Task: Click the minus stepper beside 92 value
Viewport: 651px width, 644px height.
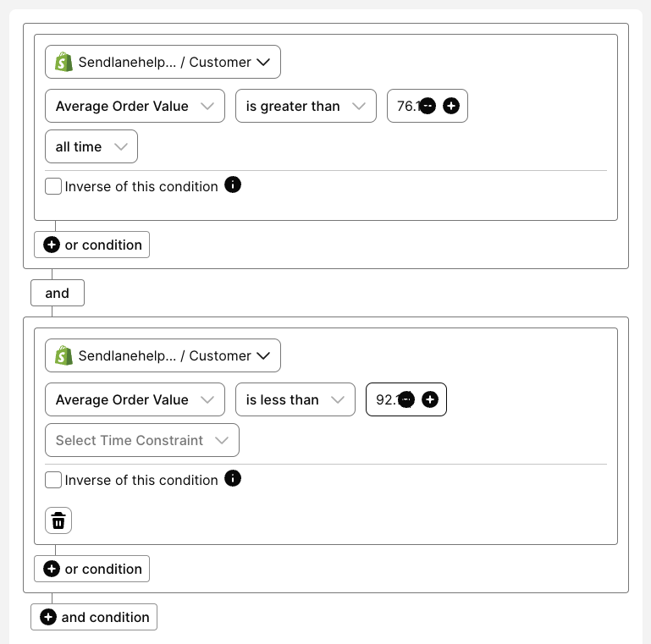Action: coord(406,399)
